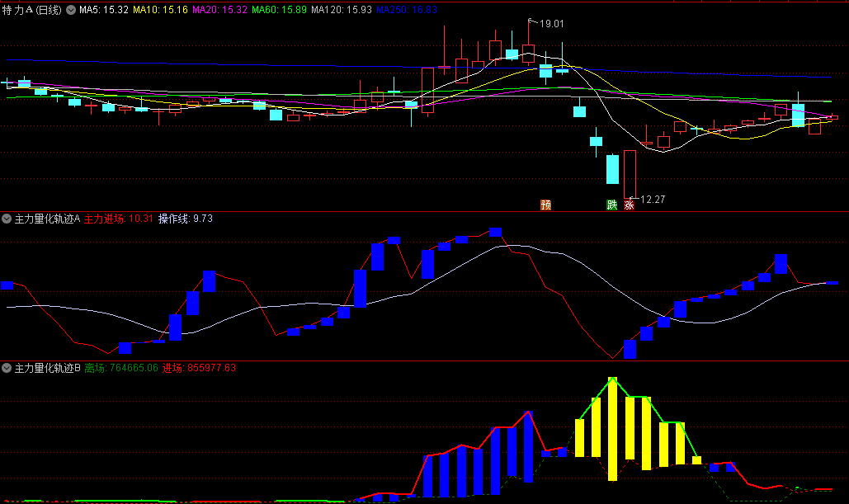Click the MA5: 15.32 label

coord(104,10)
